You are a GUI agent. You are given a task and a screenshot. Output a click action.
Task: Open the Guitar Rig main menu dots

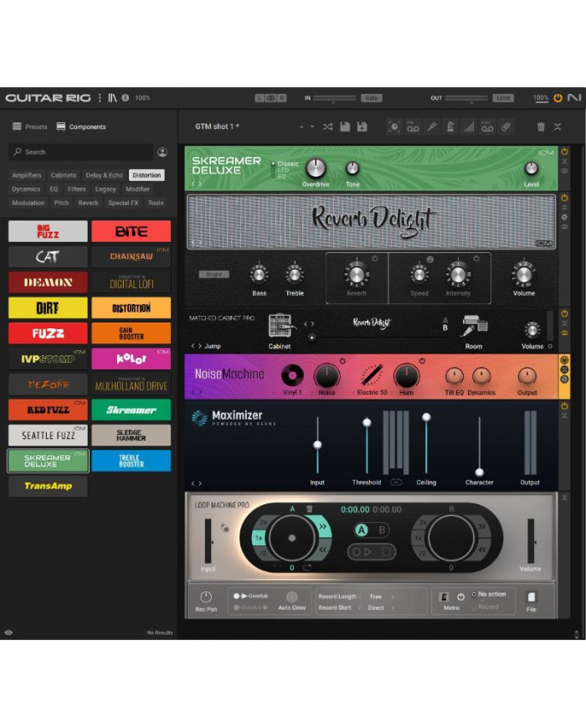100,97
